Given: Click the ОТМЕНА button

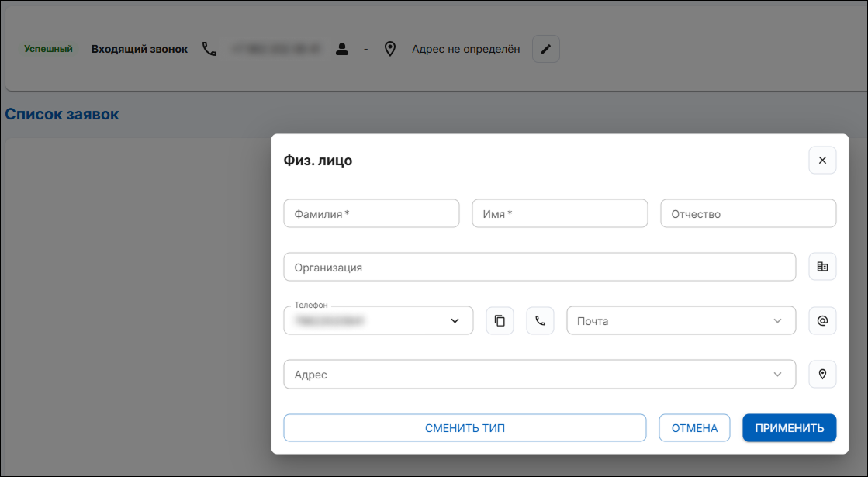Looking at the screenshot, I should tap(694, 427).
